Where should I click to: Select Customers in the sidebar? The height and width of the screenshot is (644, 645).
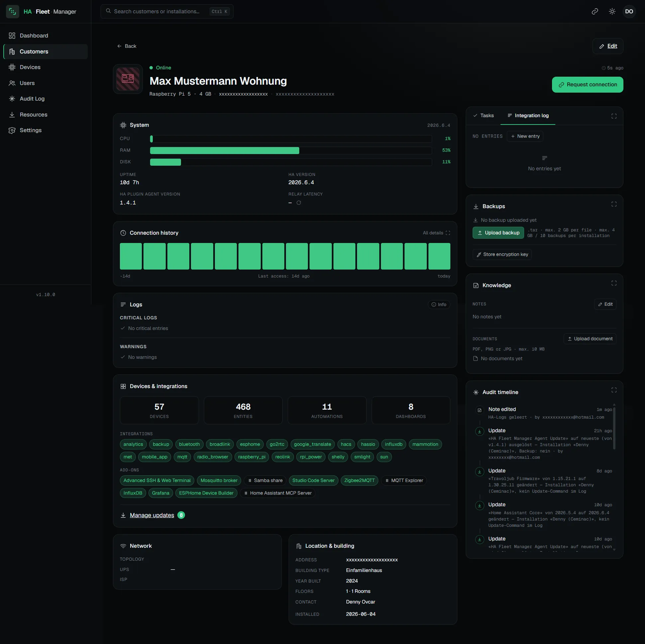46,51
